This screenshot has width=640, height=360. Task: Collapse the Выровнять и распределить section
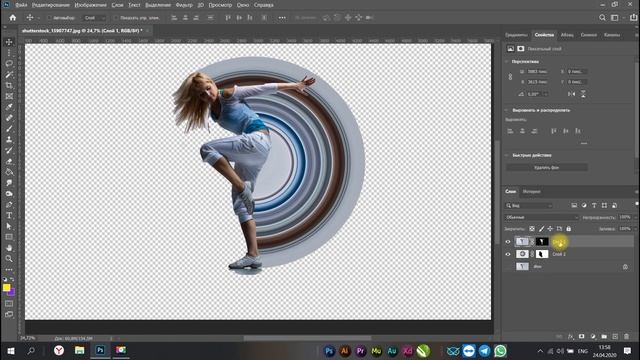click(x=507, y=110)
